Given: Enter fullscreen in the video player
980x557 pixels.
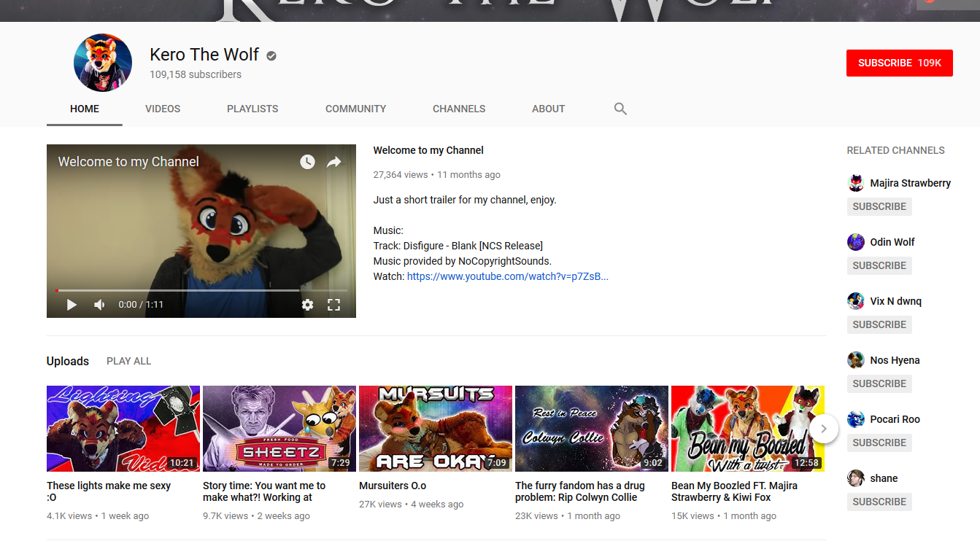Looking at the screenshot, I should click(x=333, y=305).
